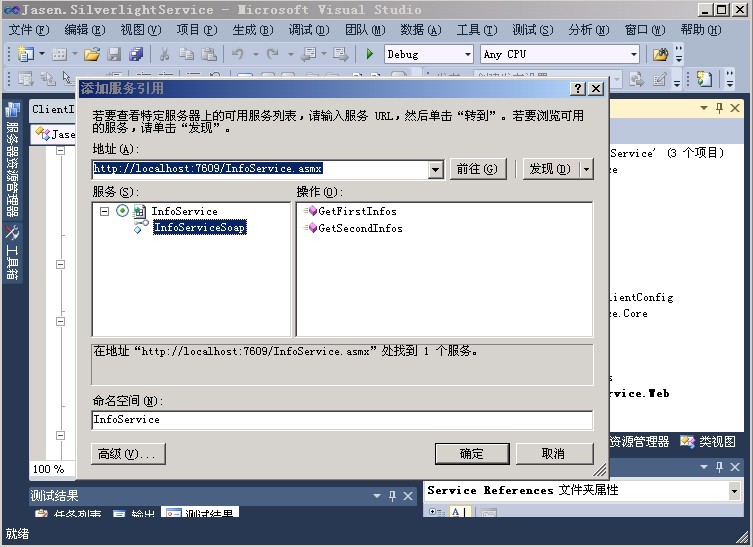This screenshot has width=753, height=547.
Task: Open the Undo history dropdown arrow
Action: (255, 54)
